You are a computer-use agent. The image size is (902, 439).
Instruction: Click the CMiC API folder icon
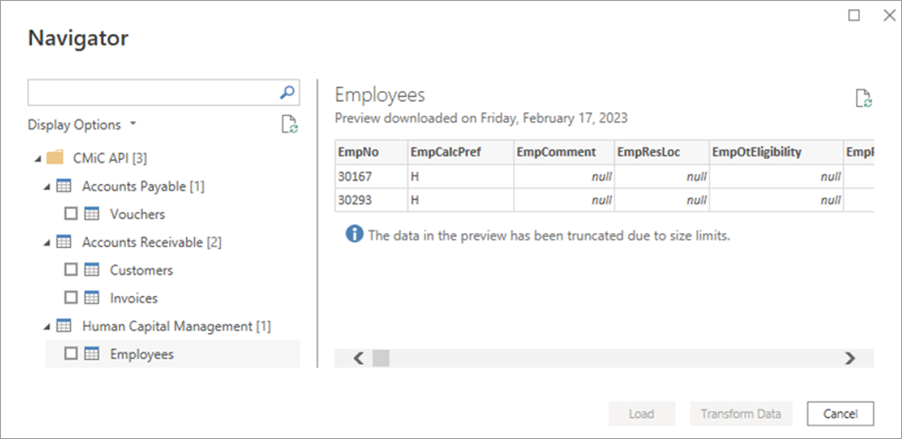56,158
